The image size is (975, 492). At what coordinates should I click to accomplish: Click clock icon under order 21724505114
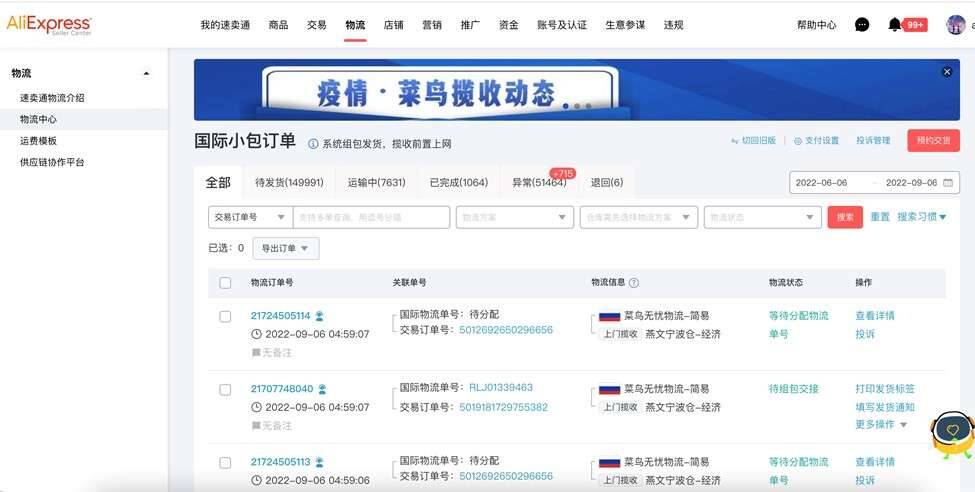(x=256, y=334)
